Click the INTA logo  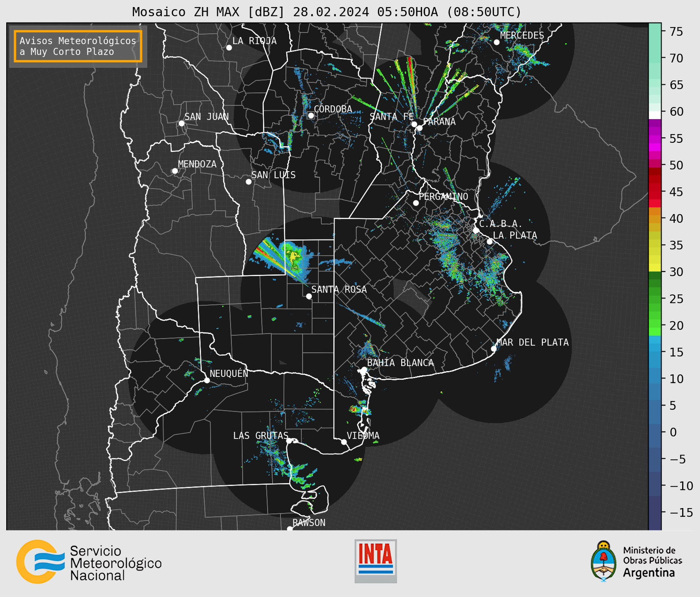[376, 561]
